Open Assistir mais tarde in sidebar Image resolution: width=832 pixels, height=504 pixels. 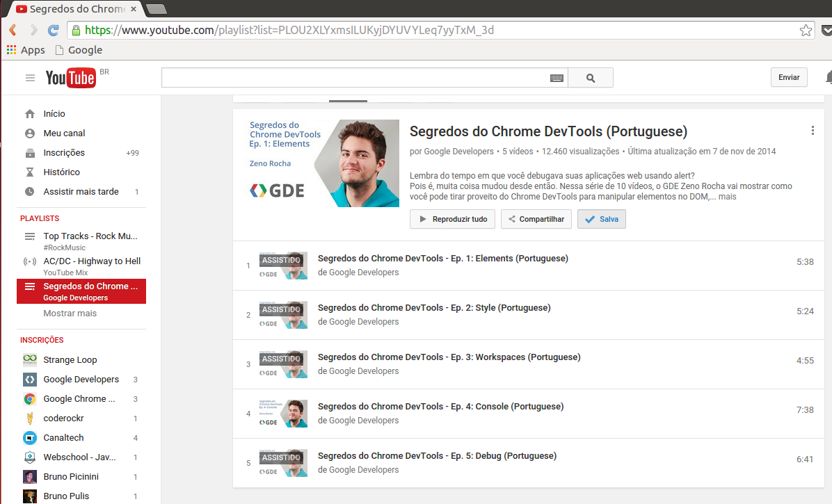click(81, 191)
